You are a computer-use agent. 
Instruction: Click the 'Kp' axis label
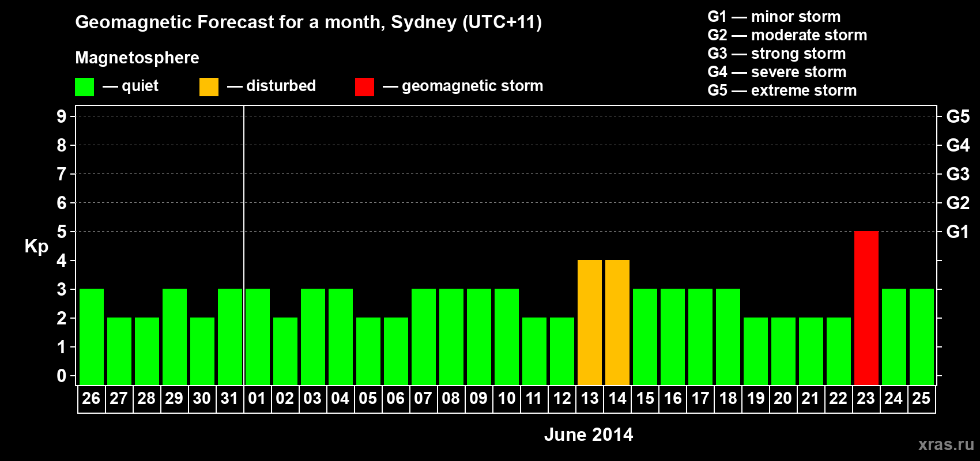[x=36, y=247]
